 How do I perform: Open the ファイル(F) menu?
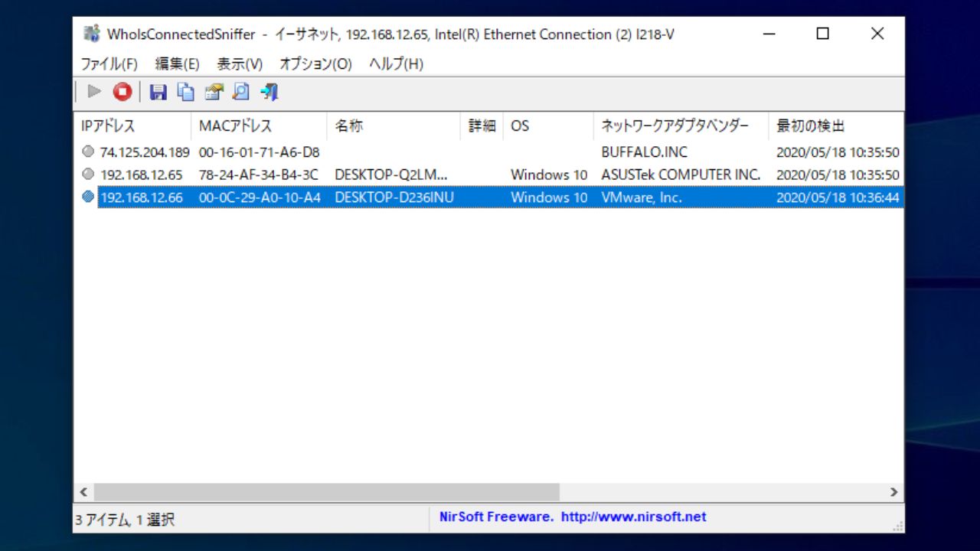point(109,64)
